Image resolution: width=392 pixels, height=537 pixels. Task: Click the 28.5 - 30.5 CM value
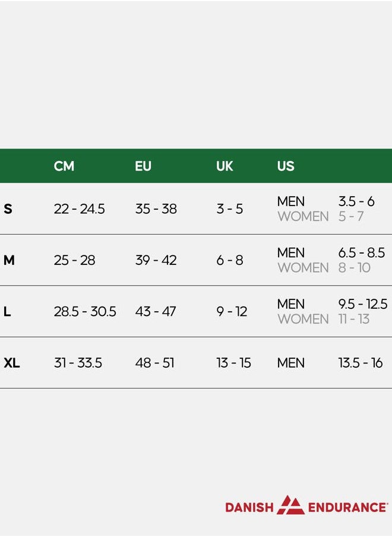tap(85, 312)
